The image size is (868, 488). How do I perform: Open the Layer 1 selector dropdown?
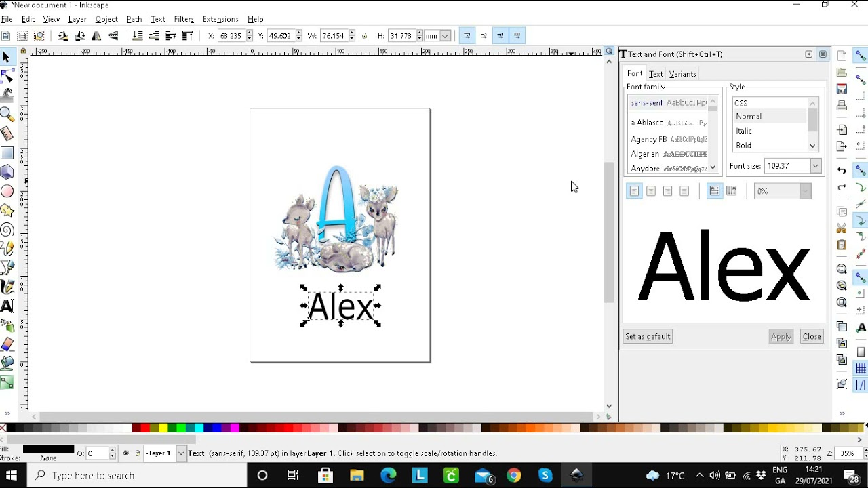tap(180, 453)
